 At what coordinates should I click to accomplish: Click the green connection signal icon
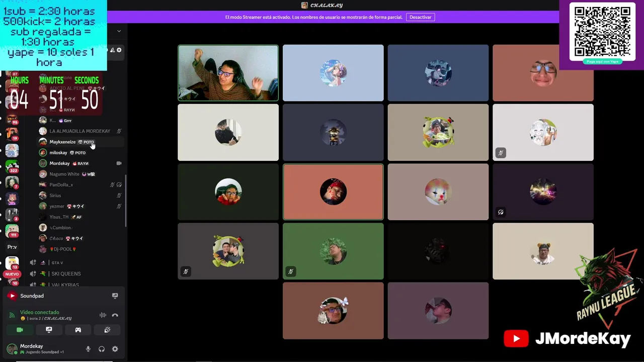12,315
